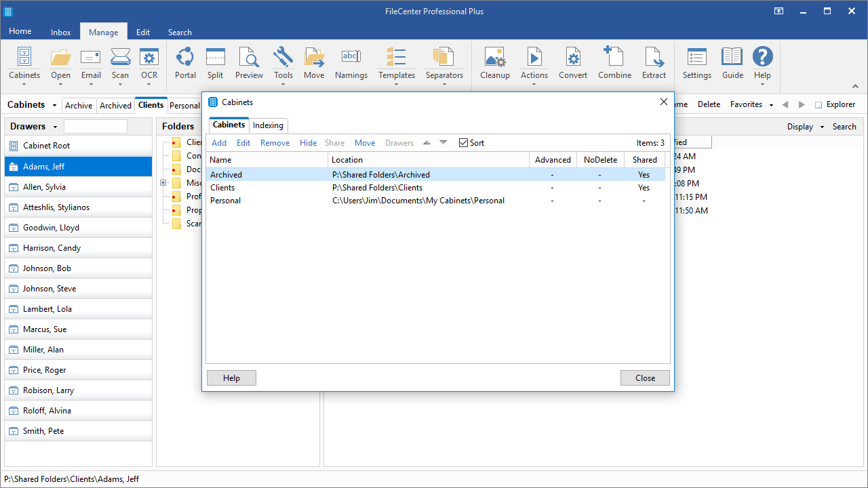Expand the Templates dropdown arrow

(x=397, y=84)
